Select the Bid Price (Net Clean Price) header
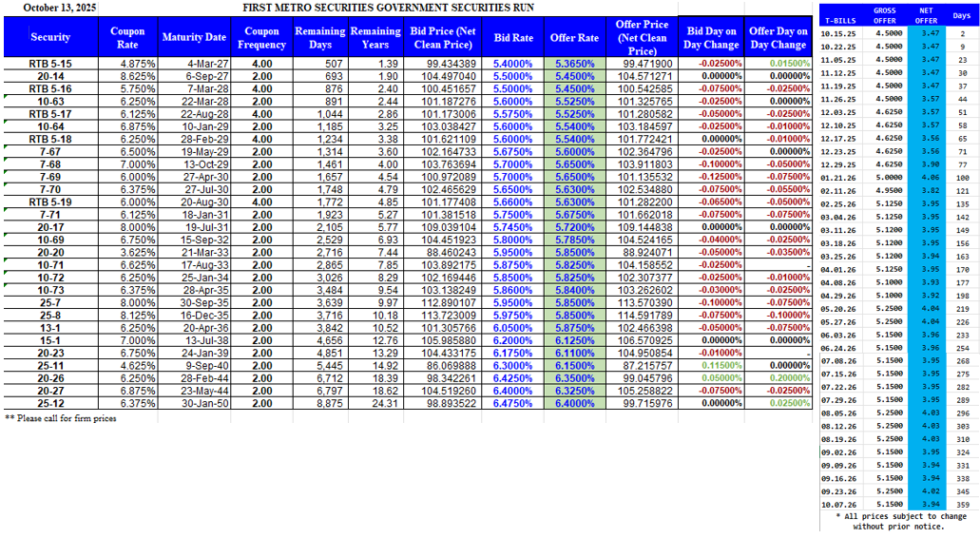The image size is (980, 538). tap(443, 37)
